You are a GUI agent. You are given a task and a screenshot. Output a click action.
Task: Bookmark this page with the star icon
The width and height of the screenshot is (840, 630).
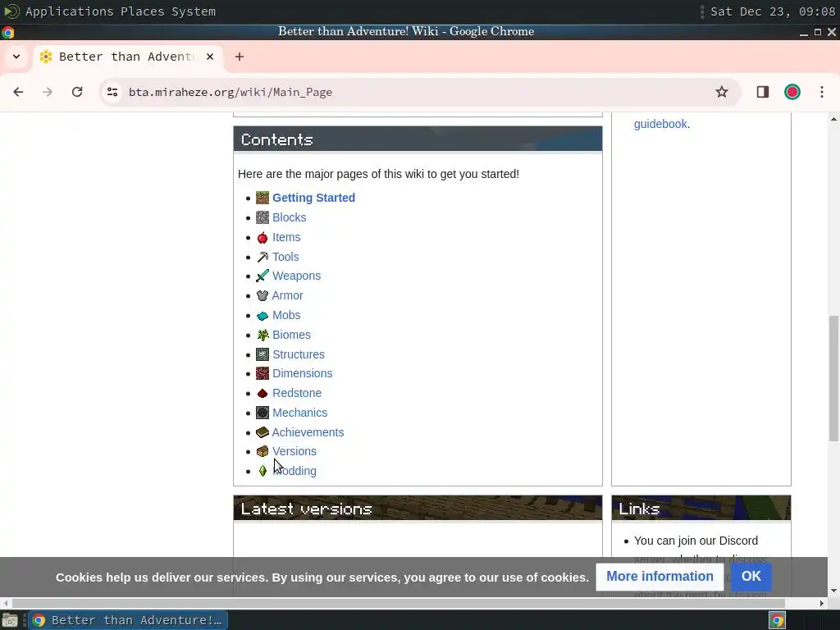click(x=722, y=92)
